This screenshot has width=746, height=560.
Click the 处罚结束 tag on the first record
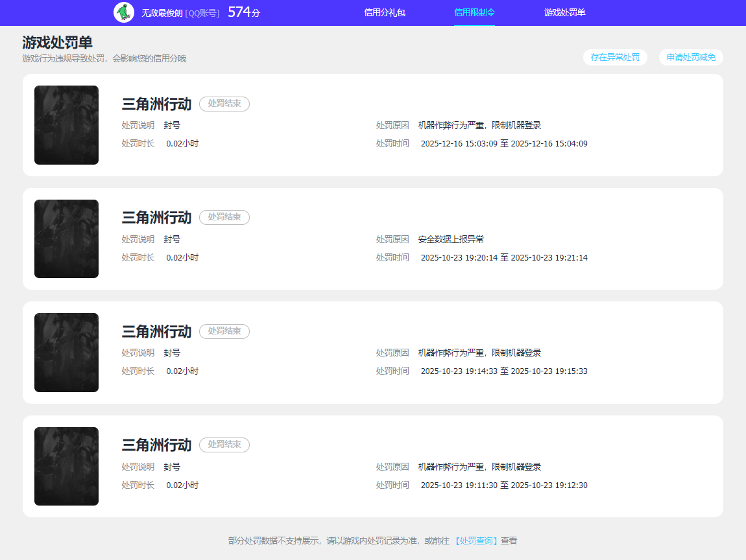click(x=224, y=104)
